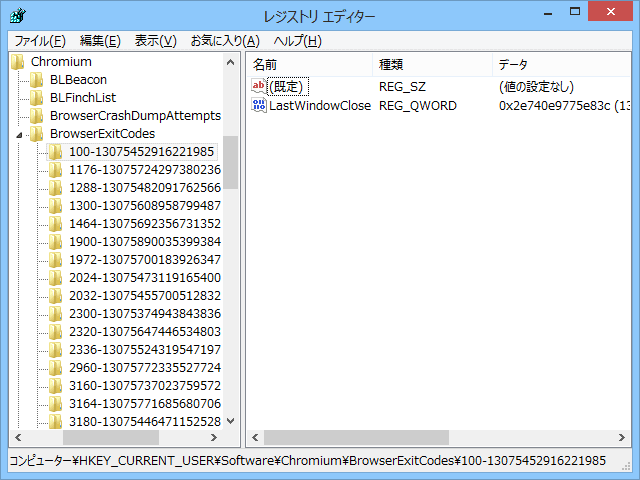Click tree pane scroll left arrow
The height and width of the screenshot is (480, 640).
[18, 438]
